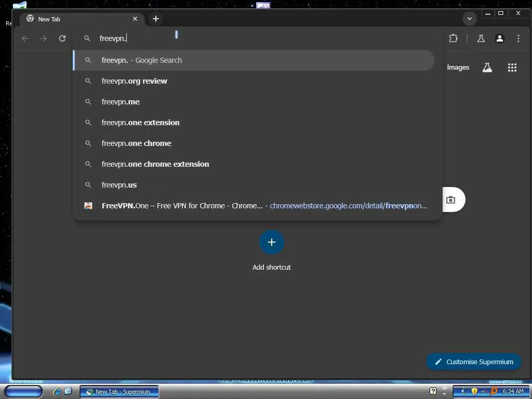This screenshot has height=399, width=532.
Task: Open the Google apps grid
Action: (x=512, y=68)
